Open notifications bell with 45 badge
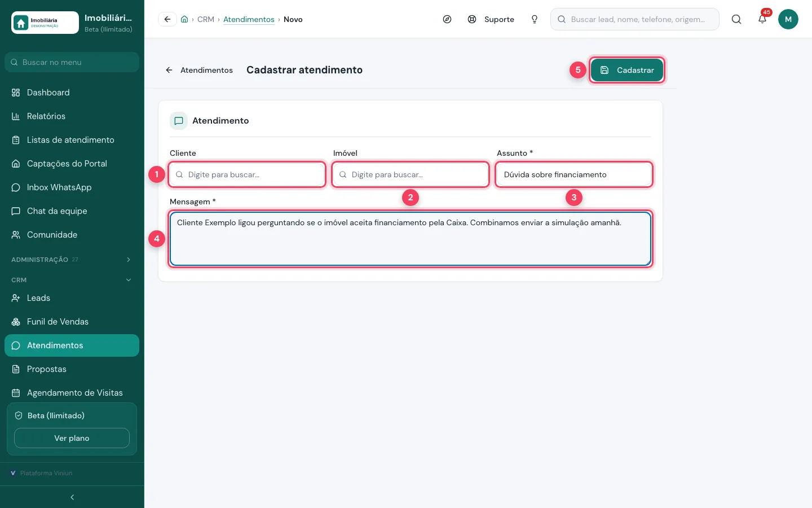Screen dimensions: 812x508 coord(762,19)
